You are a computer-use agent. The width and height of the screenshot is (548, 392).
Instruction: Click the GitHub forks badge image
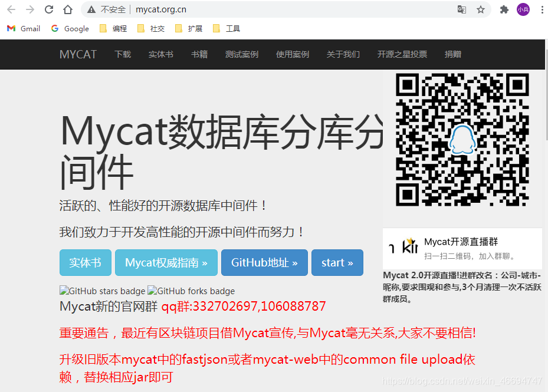[191, 291]
